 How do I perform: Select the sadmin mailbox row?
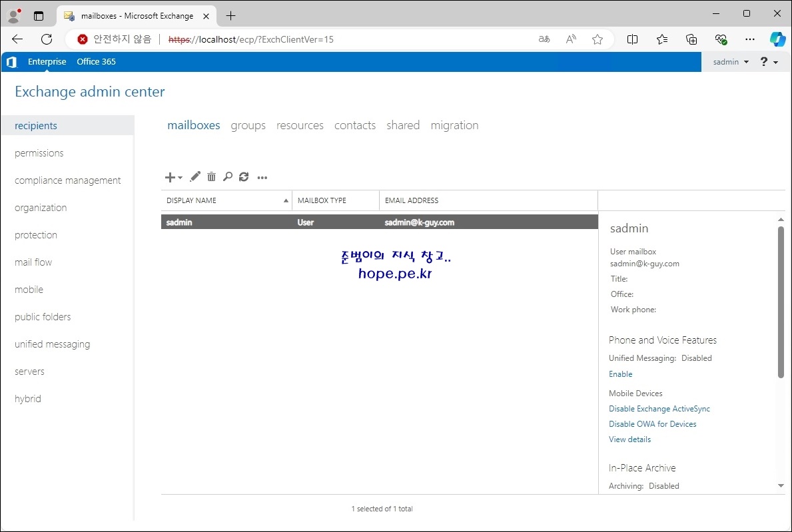click(379, 222)
